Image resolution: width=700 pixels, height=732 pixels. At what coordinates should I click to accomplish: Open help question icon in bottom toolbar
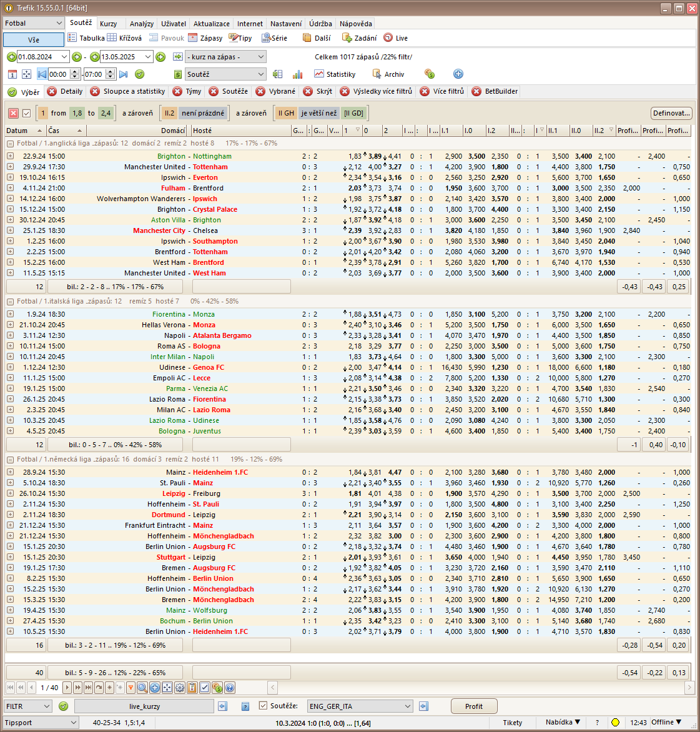pos(229,687)
